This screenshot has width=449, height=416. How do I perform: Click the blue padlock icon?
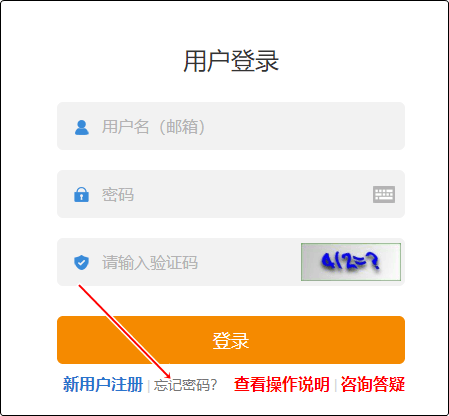(81, 194)
